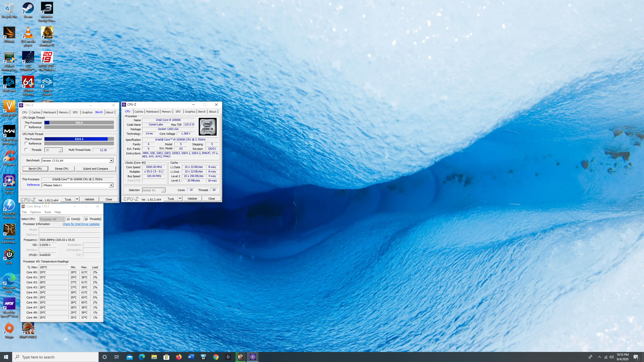
Task: Open the Threads count dropdown
Action: pyautogui.click(x=60, y=150)
